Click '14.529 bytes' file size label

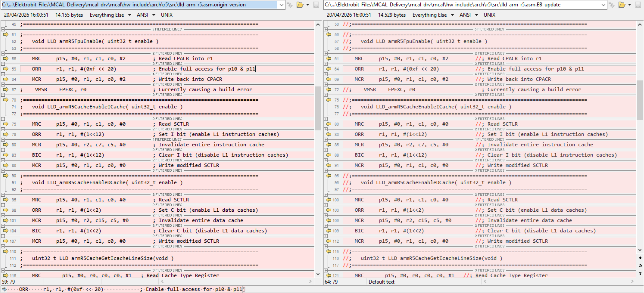tap(392, 15)
